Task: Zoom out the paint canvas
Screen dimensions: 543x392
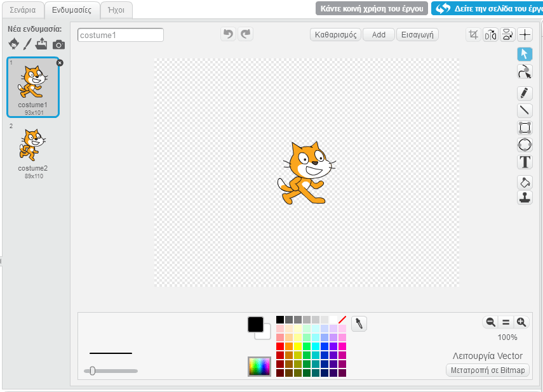Action: [490, 322]
